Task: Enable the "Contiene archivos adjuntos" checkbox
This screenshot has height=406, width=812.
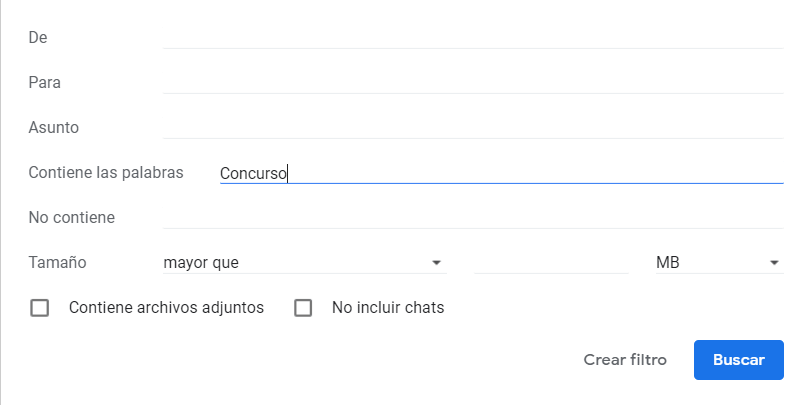Action: pyautogui.click(x=40, y=308)
